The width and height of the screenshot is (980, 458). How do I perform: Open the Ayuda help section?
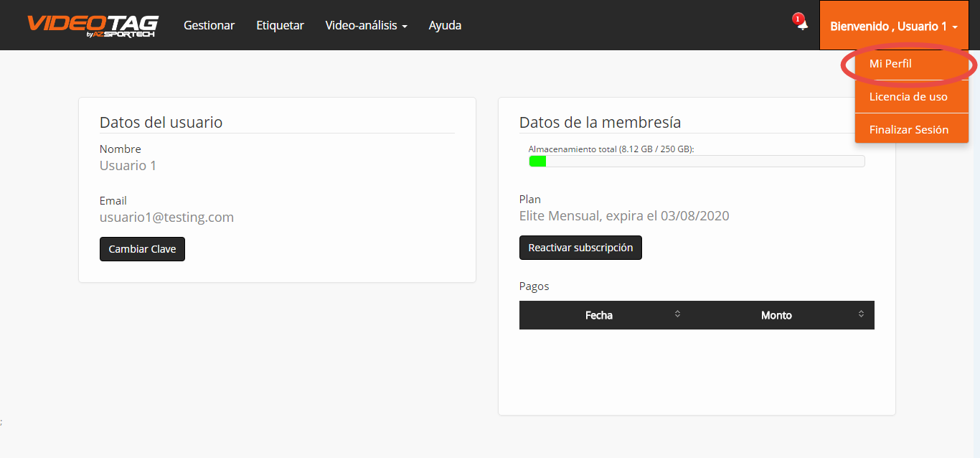point(445,25)
